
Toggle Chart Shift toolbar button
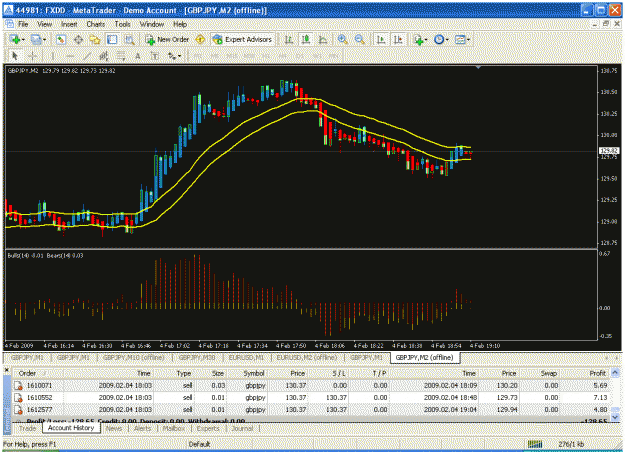coord(398,39)
